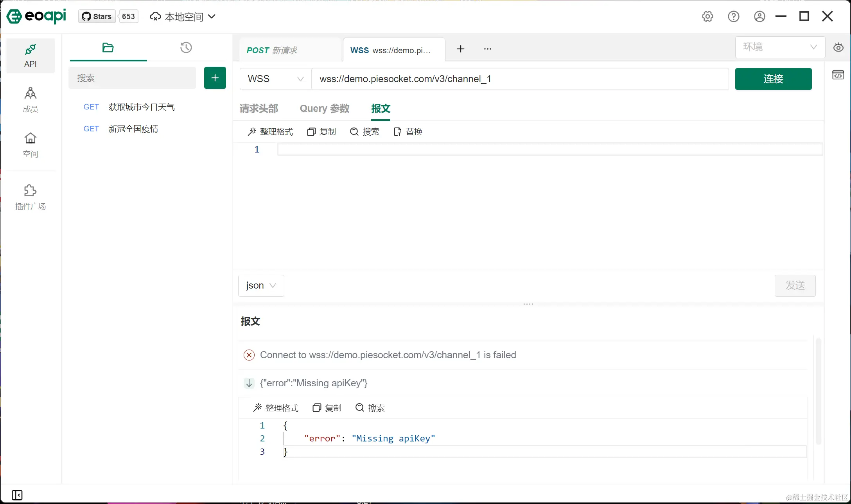Click the green Connect button

773,79
